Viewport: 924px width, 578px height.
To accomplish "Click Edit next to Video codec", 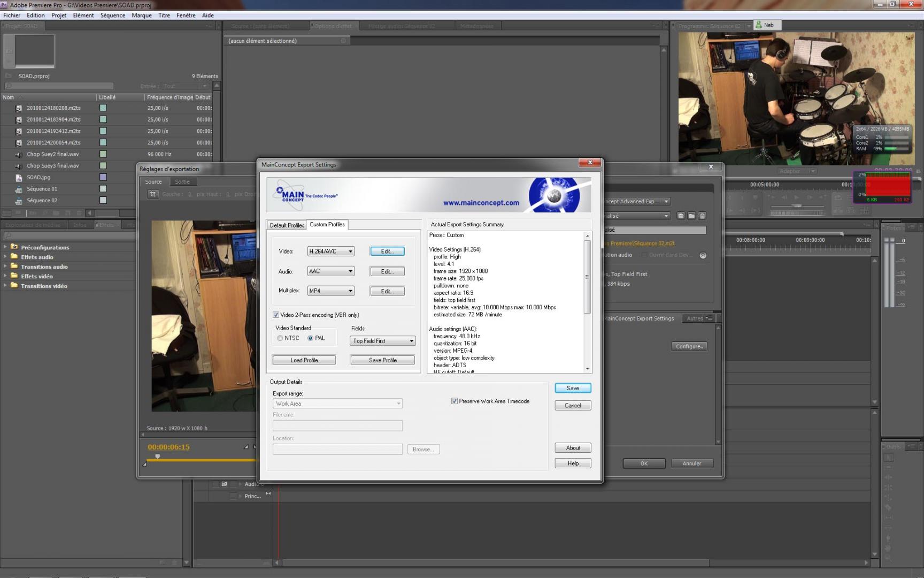I will click(387, 251).
